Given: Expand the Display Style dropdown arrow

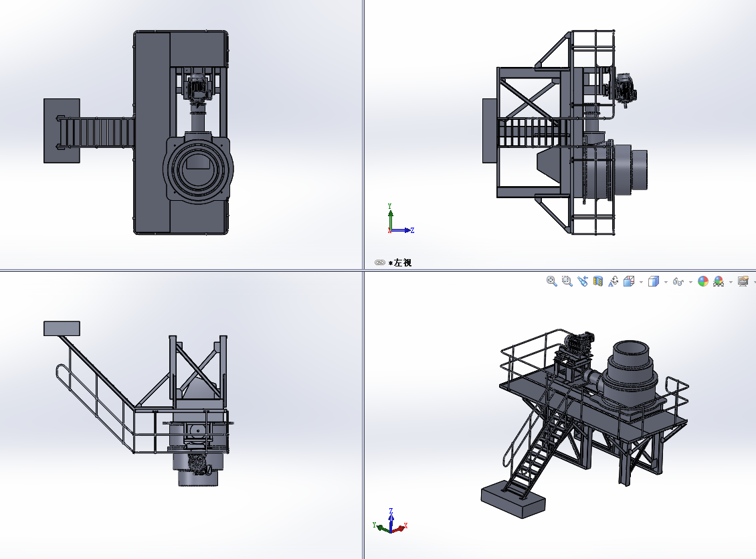Looking at the screenshot, I should pos(666,283).
